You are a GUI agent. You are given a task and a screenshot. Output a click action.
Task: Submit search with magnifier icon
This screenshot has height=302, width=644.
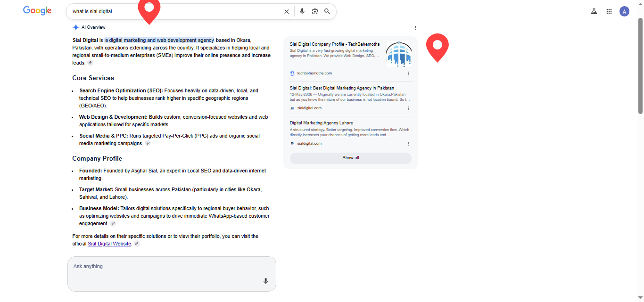[x=327, y=11]
